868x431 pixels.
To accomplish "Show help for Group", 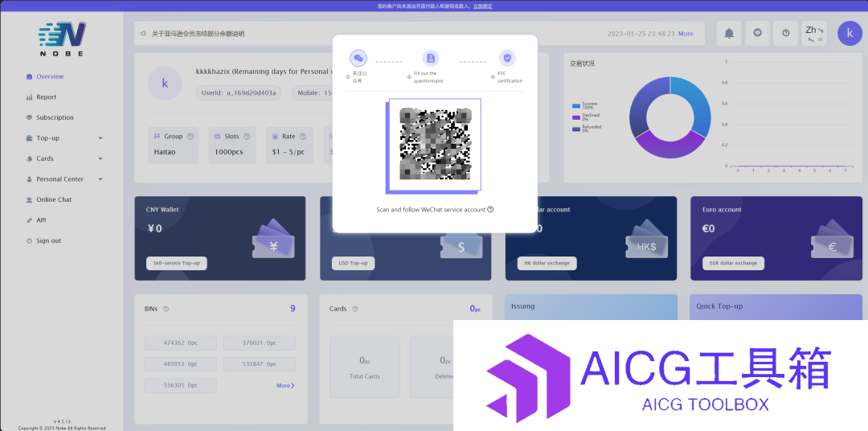I will (x=190, y=136).
